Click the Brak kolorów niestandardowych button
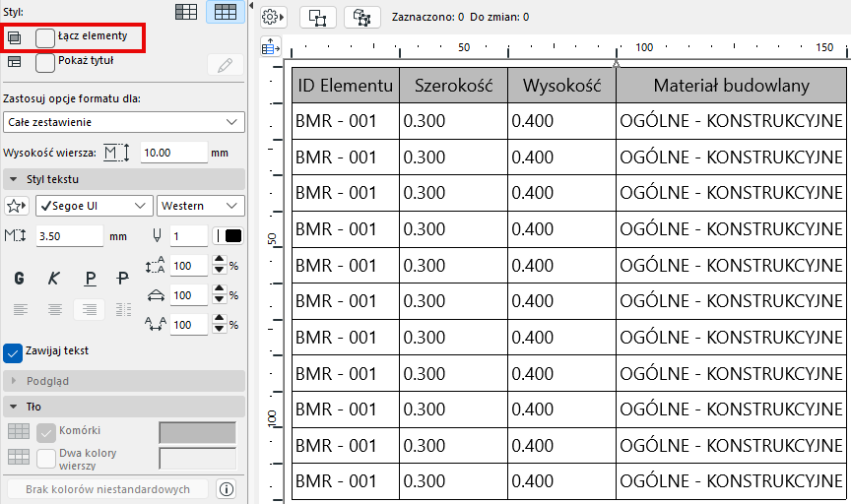 108,489
